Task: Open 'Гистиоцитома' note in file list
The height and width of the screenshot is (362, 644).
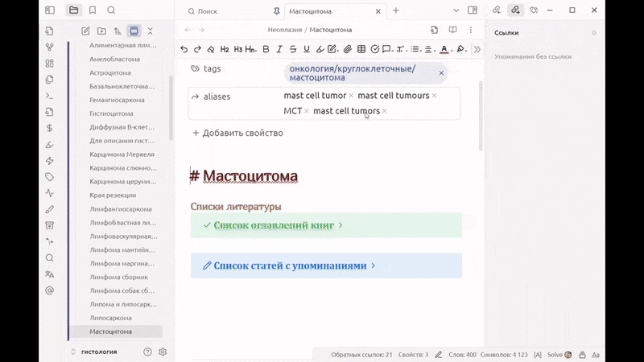Action: [111, 113]
